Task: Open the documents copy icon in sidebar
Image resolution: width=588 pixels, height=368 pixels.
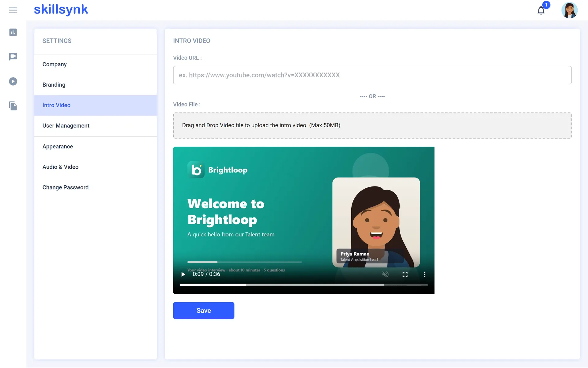Action: [13, 106]
